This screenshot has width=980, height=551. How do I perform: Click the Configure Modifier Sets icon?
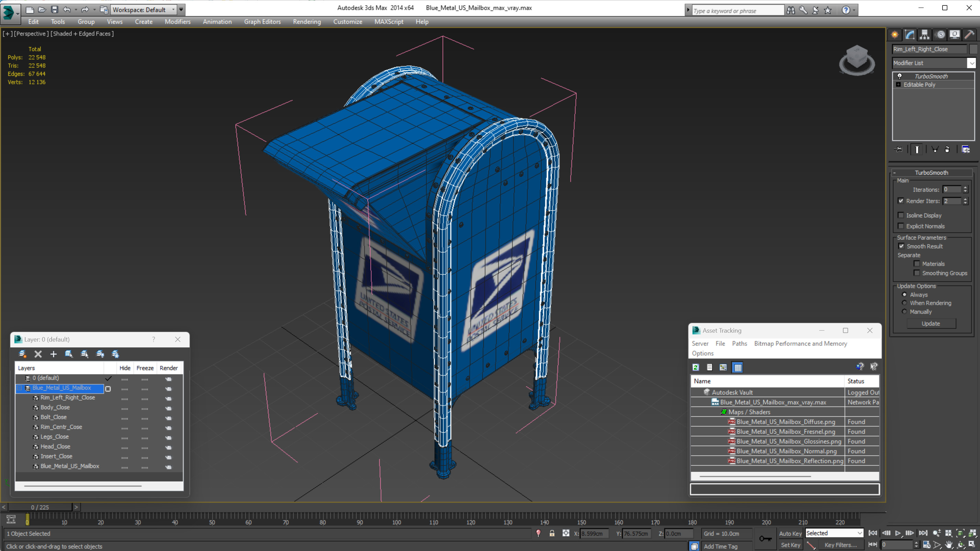pyautogui.click(x=966, y=149)
